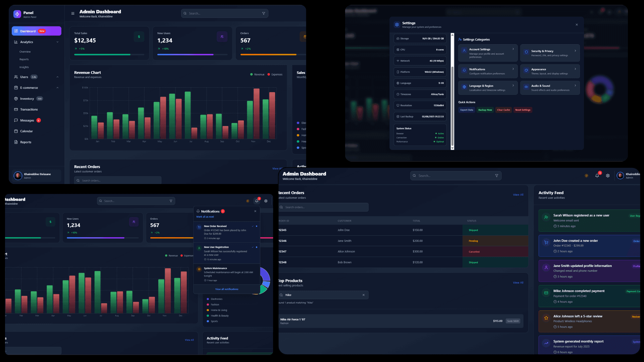Click the Account Settings person icon
644x362 pixels.
tap(464, 51)
